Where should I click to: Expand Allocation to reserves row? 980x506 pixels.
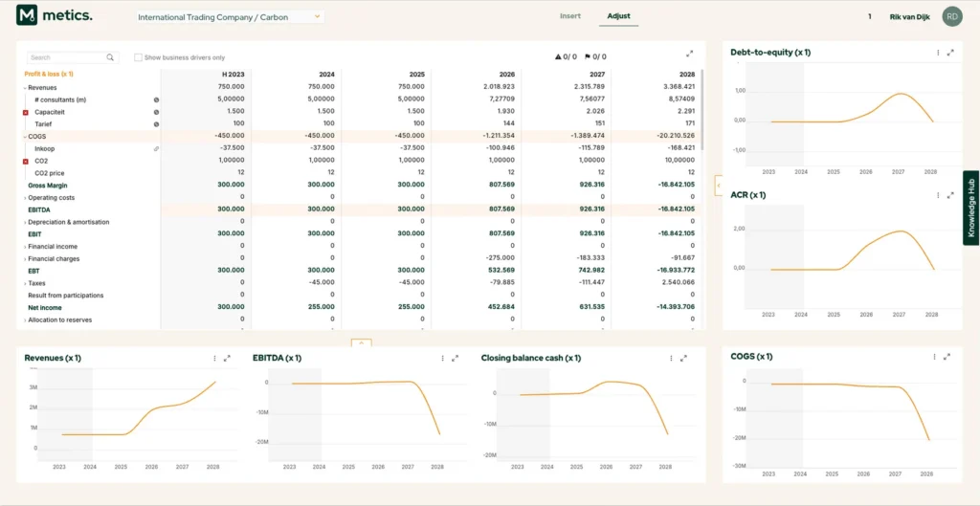tap(25, 320)
